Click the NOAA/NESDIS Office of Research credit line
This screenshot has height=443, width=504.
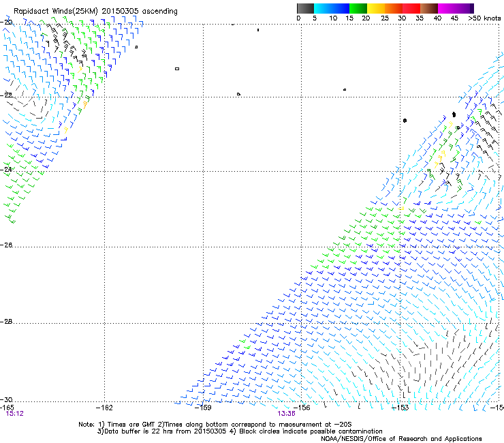pos(401,439)
